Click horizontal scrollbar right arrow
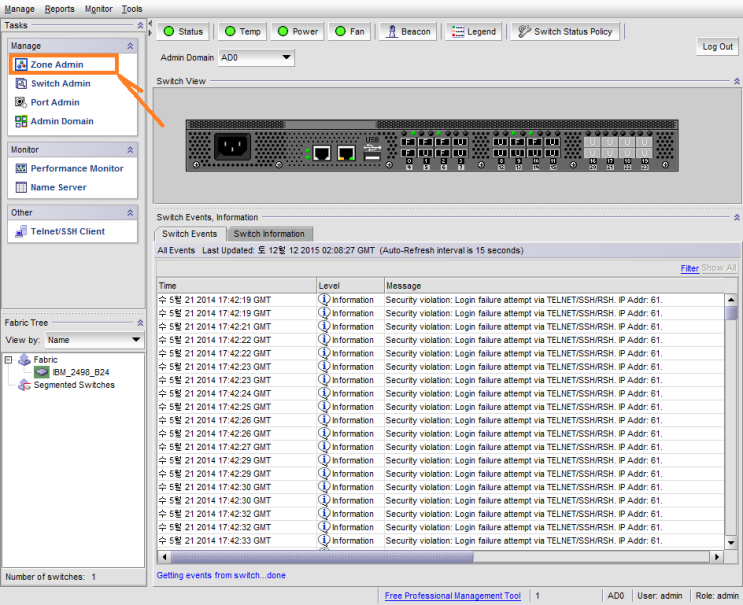The image size is (743, 605). coord(716,557)
